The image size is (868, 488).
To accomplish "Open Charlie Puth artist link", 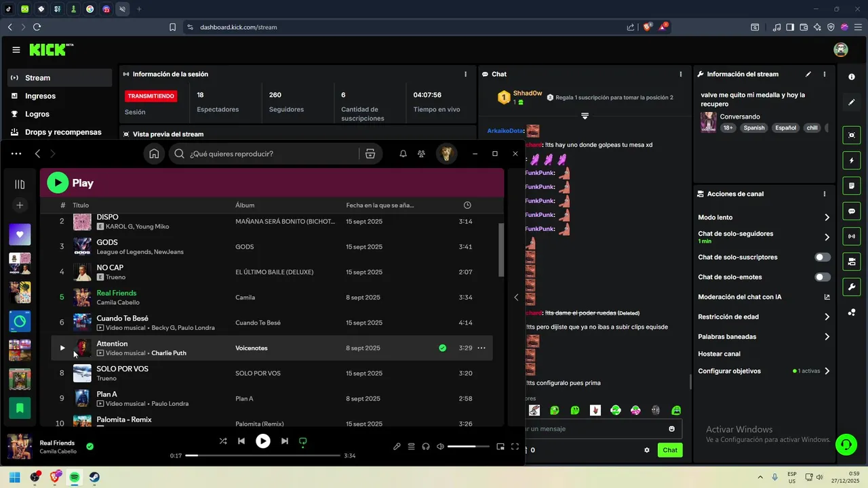I will point(169,353).
